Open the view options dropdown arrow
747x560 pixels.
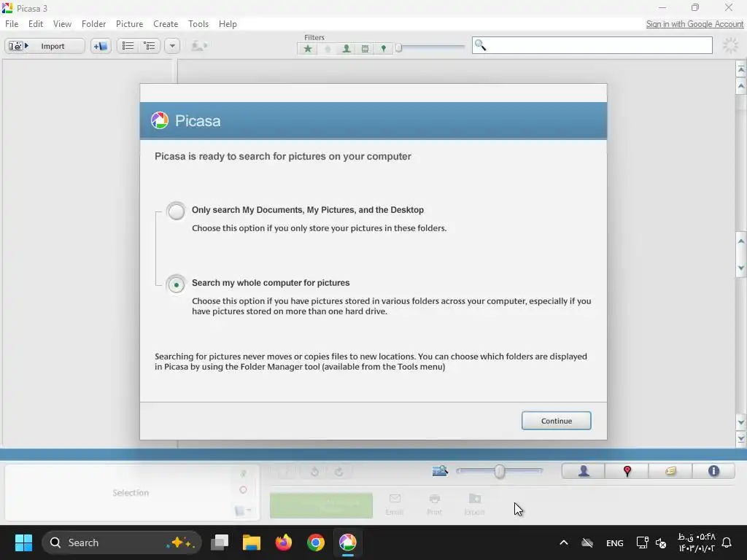(172, 46)
